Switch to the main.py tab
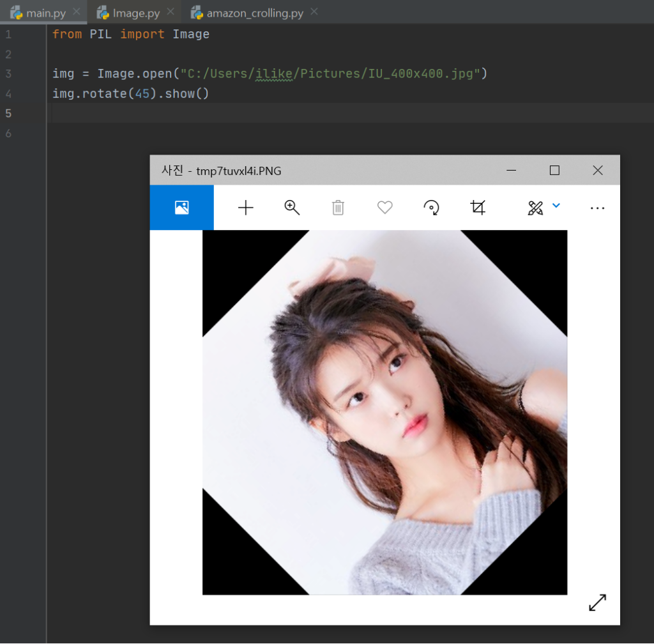 click(x=45, y=13)
